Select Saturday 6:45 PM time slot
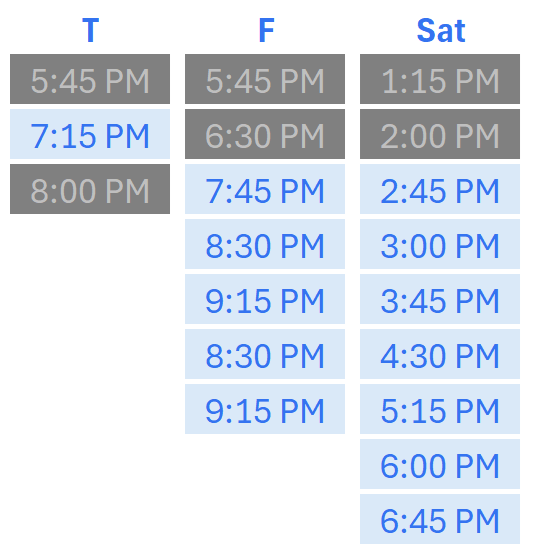The height and width of the screenshot is (554, 534). click(x=440, y=519)
